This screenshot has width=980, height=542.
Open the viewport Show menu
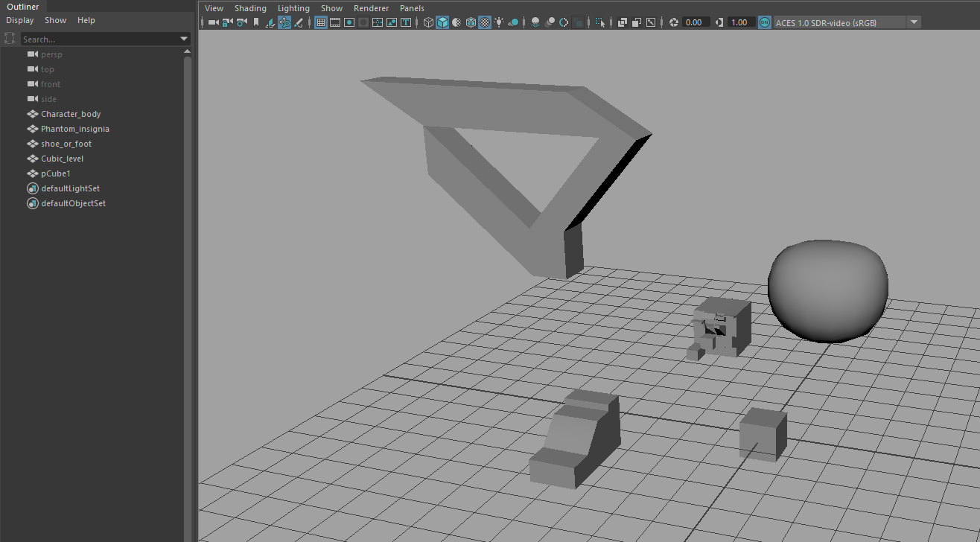click(x=331, y=8)
